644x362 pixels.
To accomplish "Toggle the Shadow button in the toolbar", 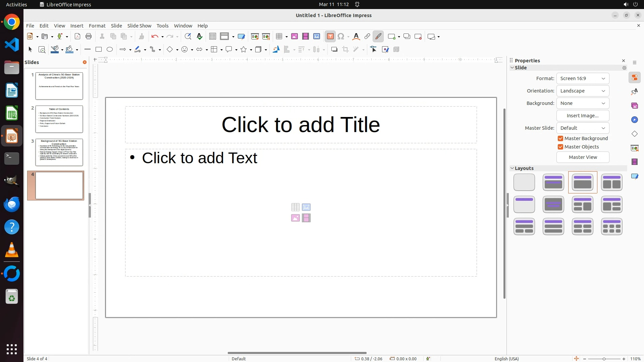I will [x=334, y=50].
